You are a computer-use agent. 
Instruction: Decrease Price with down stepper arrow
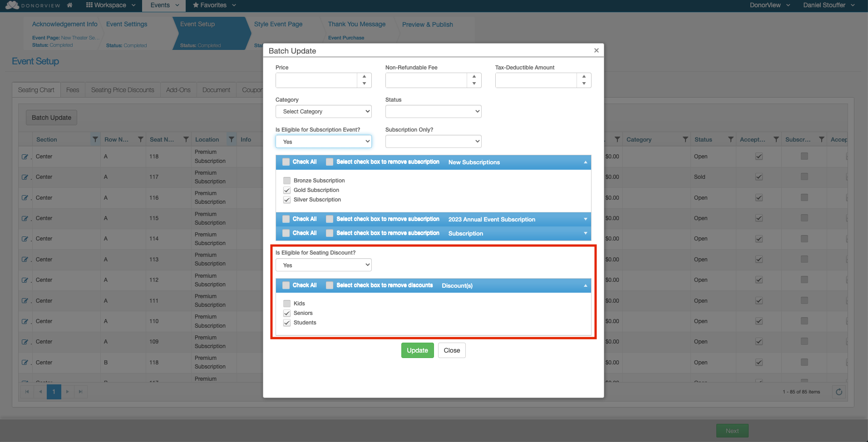tap(364, 84)
